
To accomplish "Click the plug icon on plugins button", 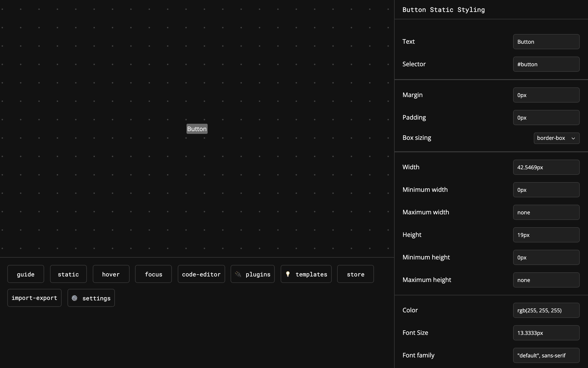I will point(238,274).
